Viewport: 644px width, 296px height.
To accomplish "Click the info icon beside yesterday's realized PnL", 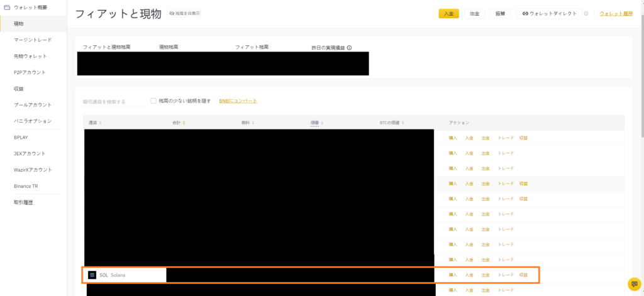I will (x=349, y=47).
